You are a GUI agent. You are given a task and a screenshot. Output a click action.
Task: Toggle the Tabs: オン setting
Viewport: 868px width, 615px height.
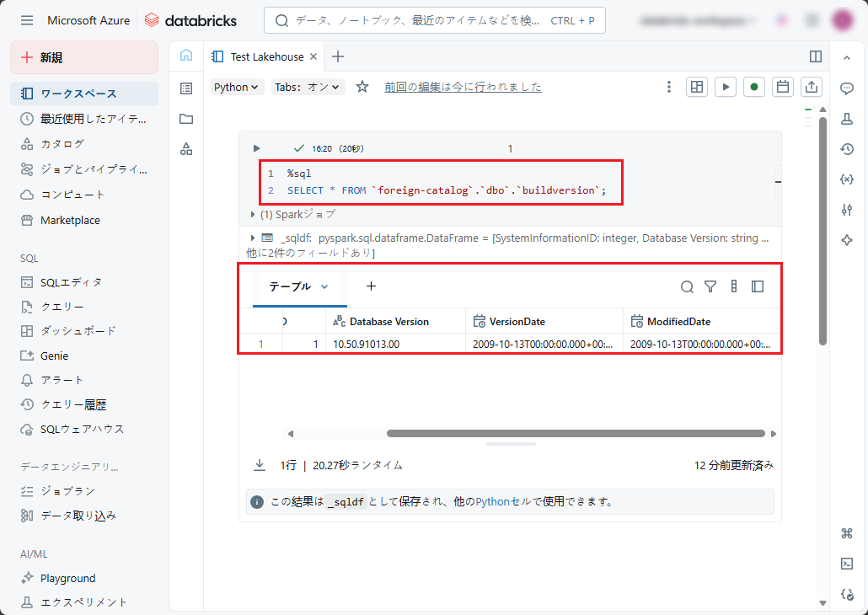tap(308, 87)
